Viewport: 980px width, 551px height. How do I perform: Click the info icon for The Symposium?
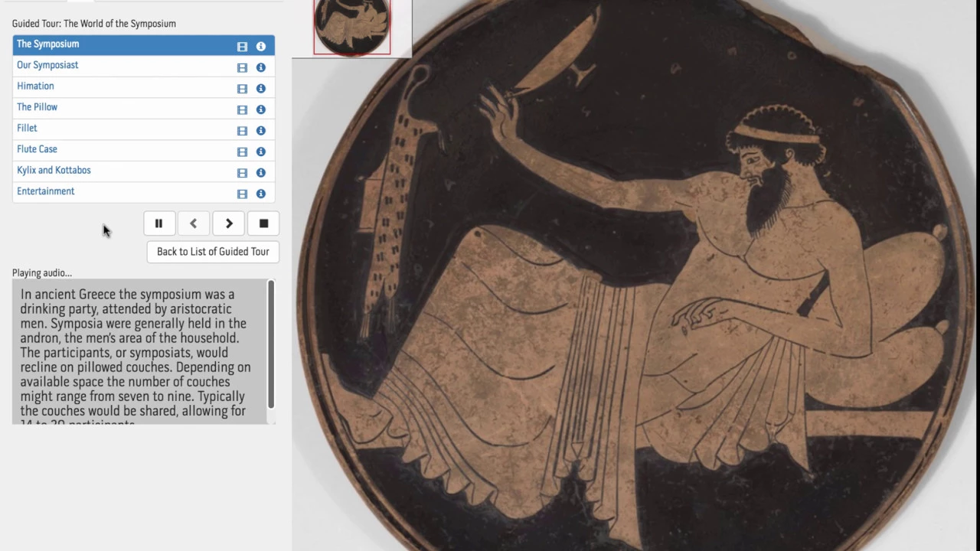click(x=261, y=47)
